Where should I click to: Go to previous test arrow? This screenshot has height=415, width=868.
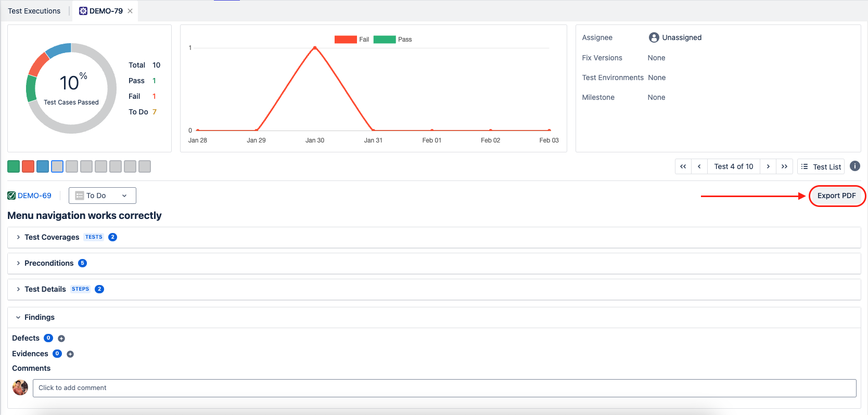coord(699,166)
